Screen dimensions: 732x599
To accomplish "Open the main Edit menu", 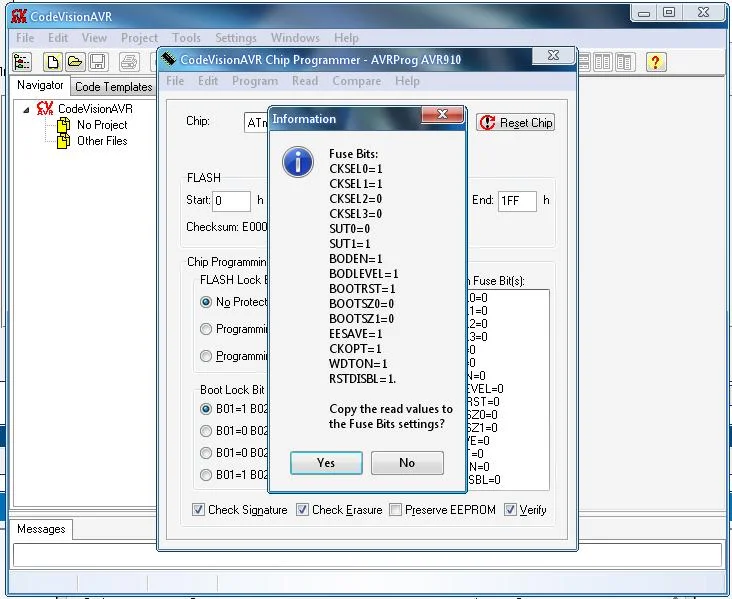I will [x=58, y=38].
